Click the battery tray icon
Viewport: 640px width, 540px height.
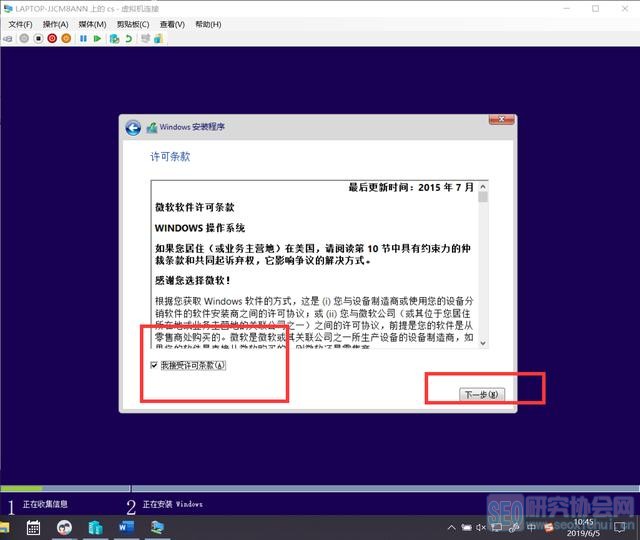[466, 527]
